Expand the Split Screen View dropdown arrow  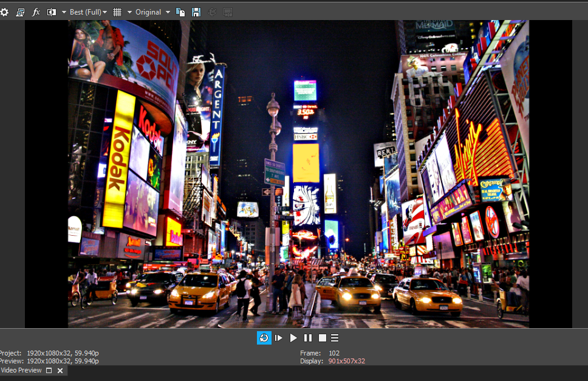point(64,12)
